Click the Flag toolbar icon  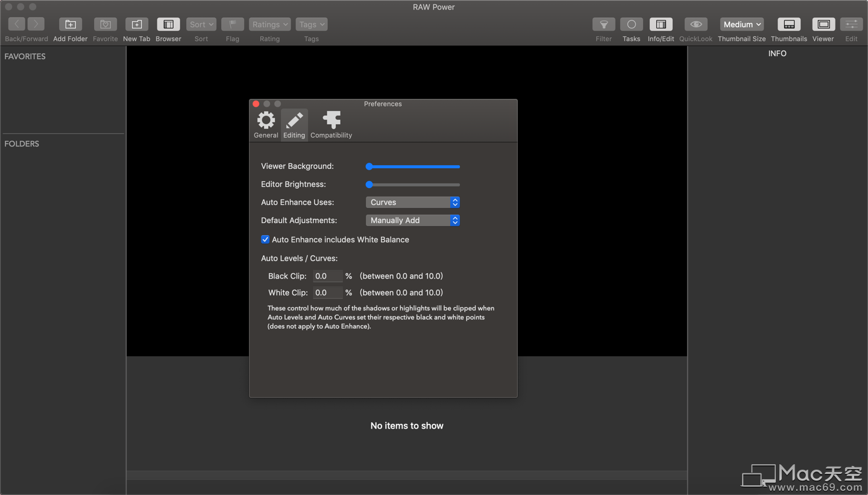233,24
